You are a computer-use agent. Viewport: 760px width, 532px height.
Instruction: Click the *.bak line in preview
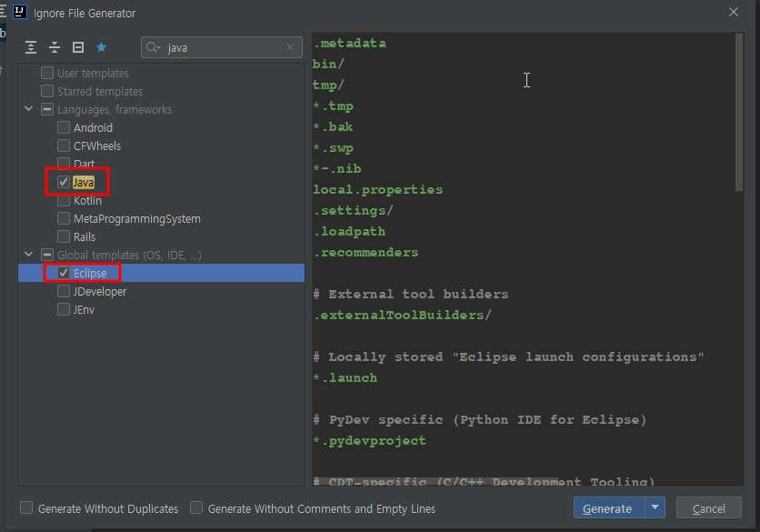pos(333,127)
